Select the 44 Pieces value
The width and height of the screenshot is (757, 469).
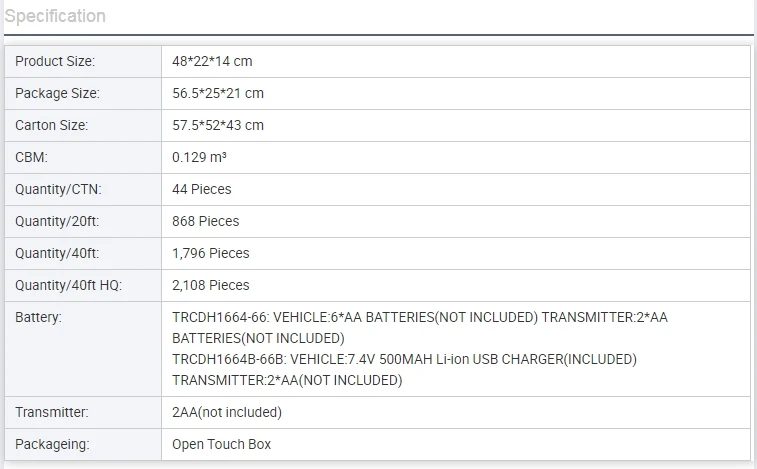201,189
